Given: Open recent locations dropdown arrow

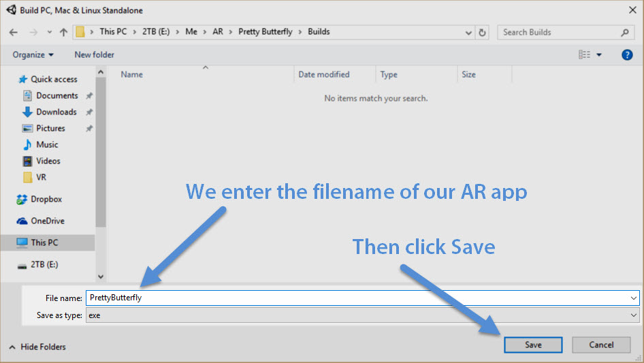Looking at the screenshot, I should (49, 32).
